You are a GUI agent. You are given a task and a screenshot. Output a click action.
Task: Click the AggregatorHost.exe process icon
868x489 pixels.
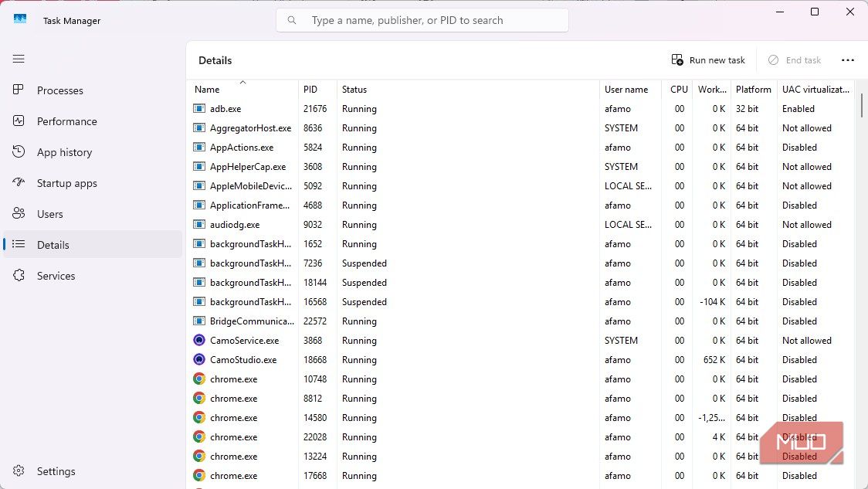[x=199, y=128]
